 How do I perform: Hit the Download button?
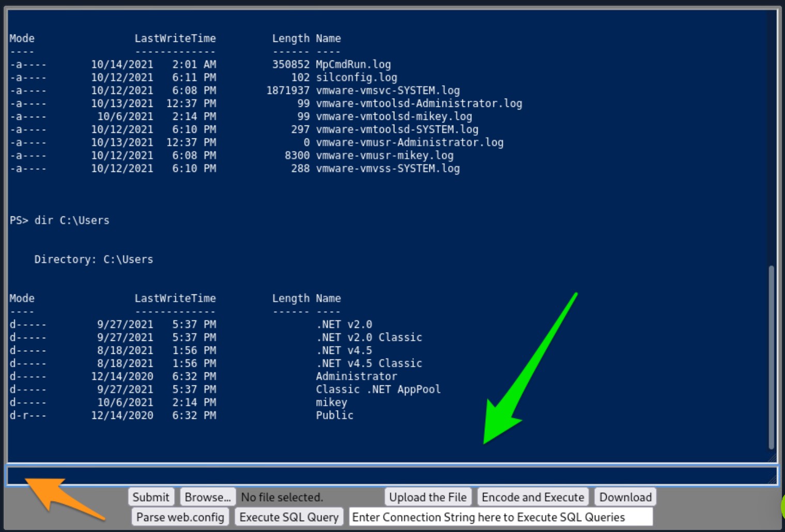[x=625, y=497]
